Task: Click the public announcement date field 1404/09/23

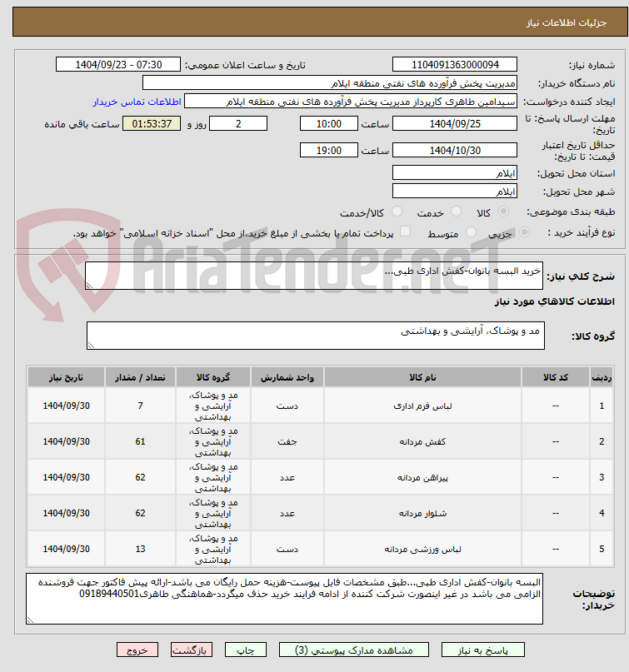Action: click(118, 65)
